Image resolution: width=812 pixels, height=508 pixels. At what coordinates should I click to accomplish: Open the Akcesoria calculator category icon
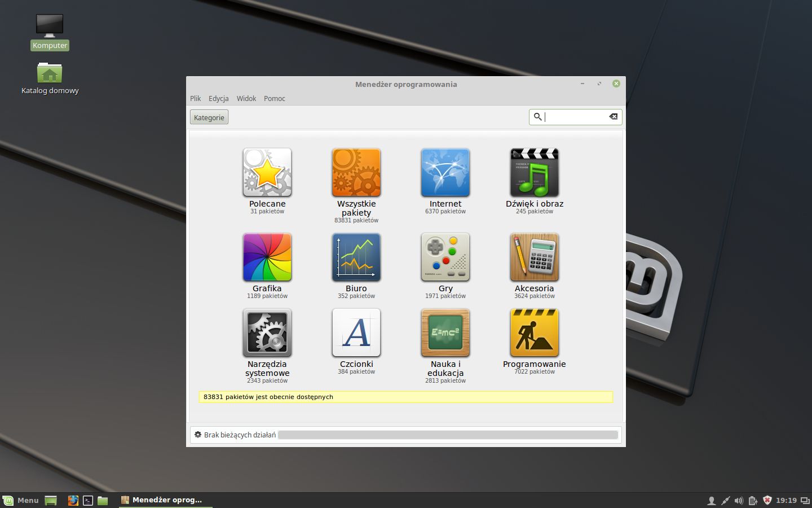pyautogui.click(x=535, y=257)
